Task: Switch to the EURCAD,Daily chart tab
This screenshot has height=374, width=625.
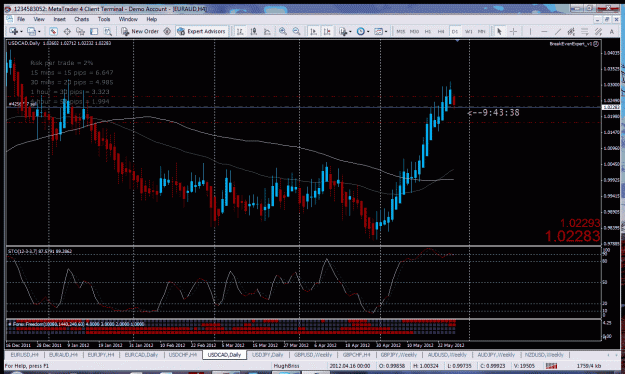Action: tap(142, 354)
